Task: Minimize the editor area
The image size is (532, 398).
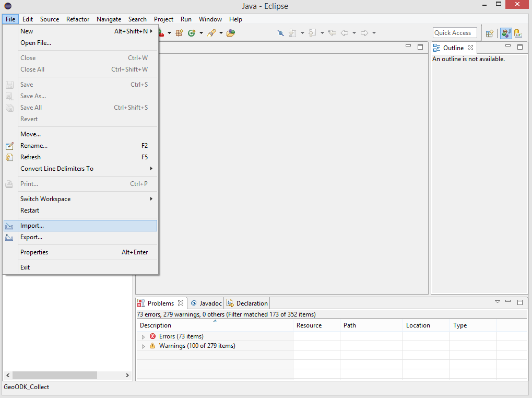Action: tap(408, 46)
